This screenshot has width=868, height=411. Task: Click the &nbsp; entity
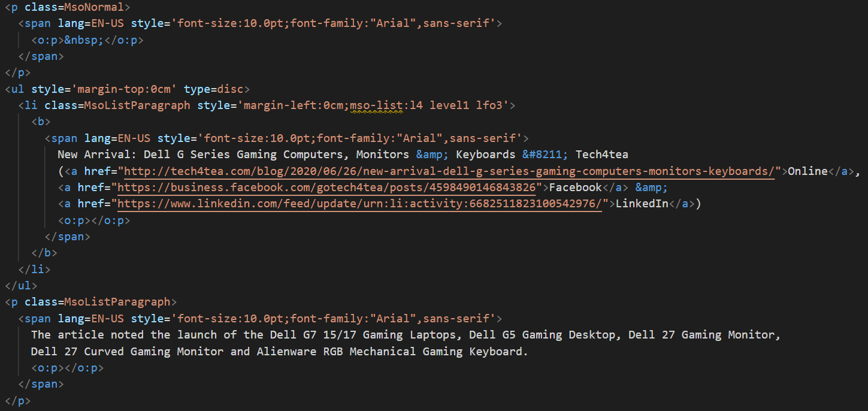pos(84,40)
